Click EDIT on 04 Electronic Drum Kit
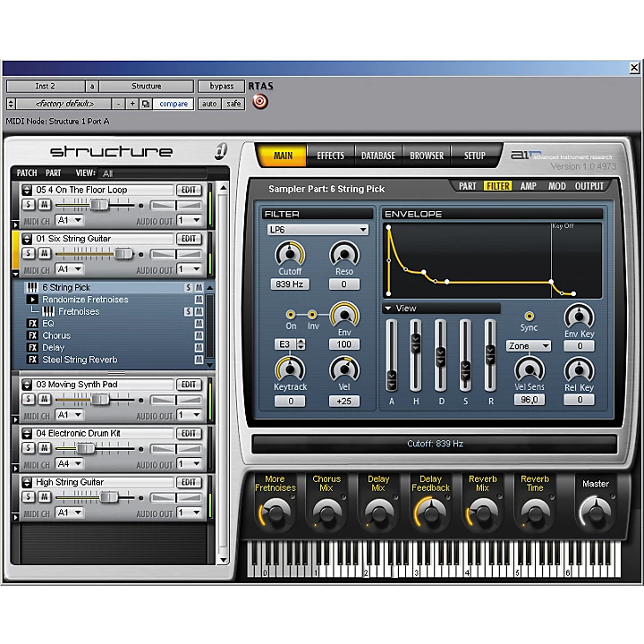Viewport: 644px width, 644px height. coord(189,433)
